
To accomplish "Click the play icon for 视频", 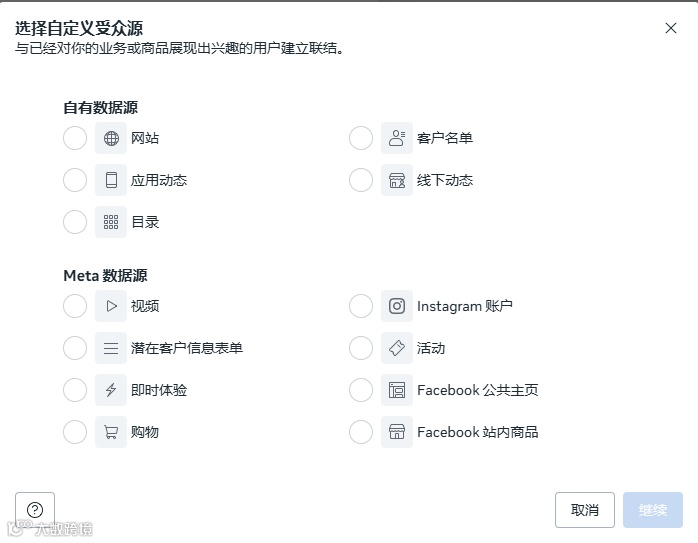I will [x=111, y=306].
